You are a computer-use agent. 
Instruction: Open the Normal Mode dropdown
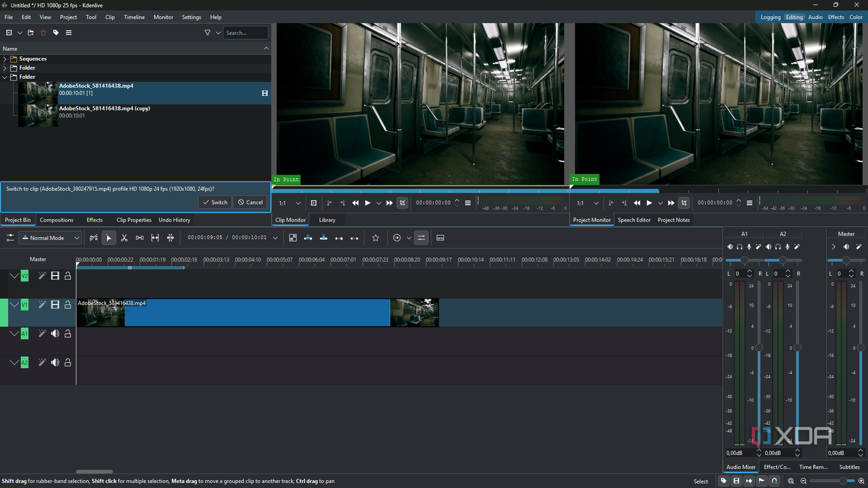[50, 238]
